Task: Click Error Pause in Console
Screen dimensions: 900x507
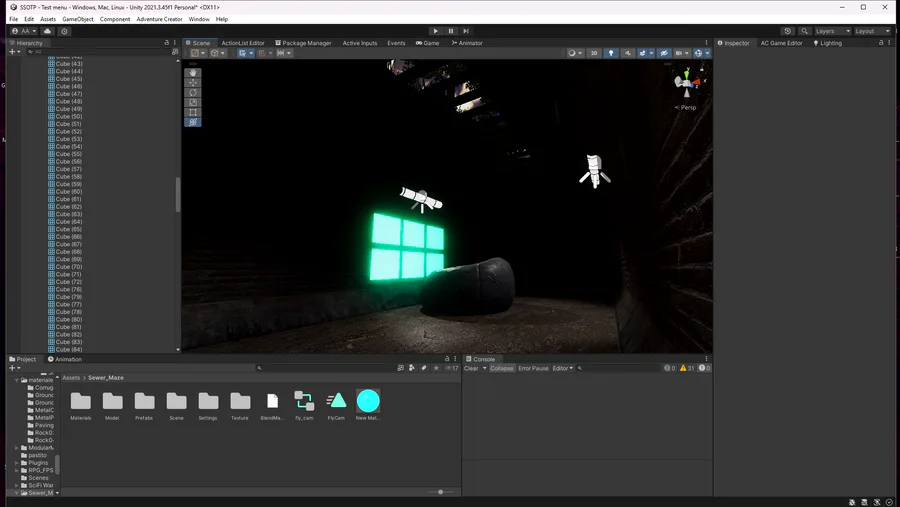Action: click(x=533, y=368)
